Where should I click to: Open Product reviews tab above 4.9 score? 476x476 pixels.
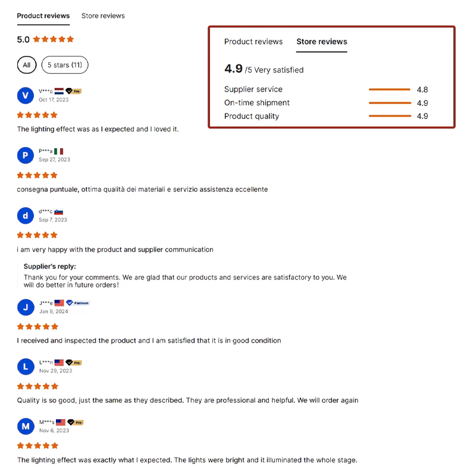click(x=253, y=42)
